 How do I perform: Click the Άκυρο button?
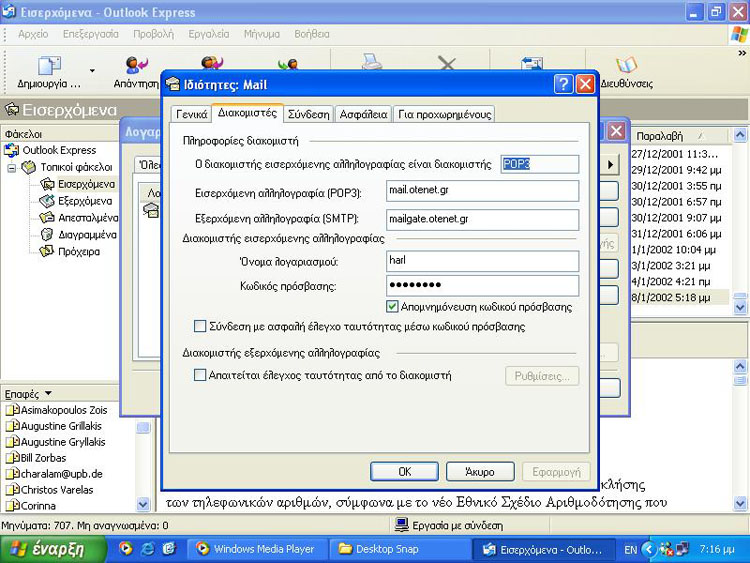pos(480,472)
